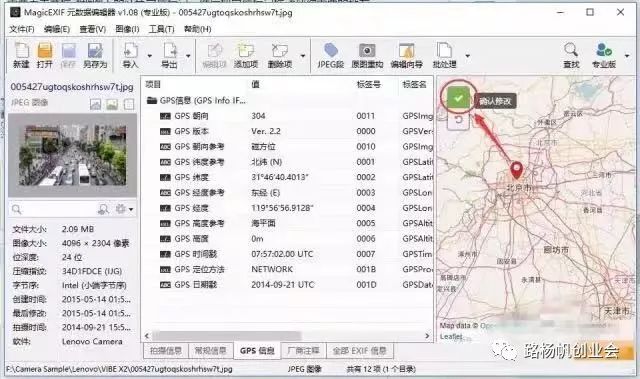The image size is (640, 379).
Task: Click the street photo thumbnail preview
Action: click(x=73, y=155)
